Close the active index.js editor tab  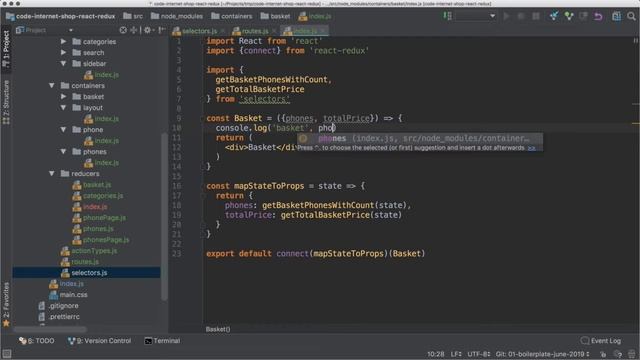pos(322,31)
